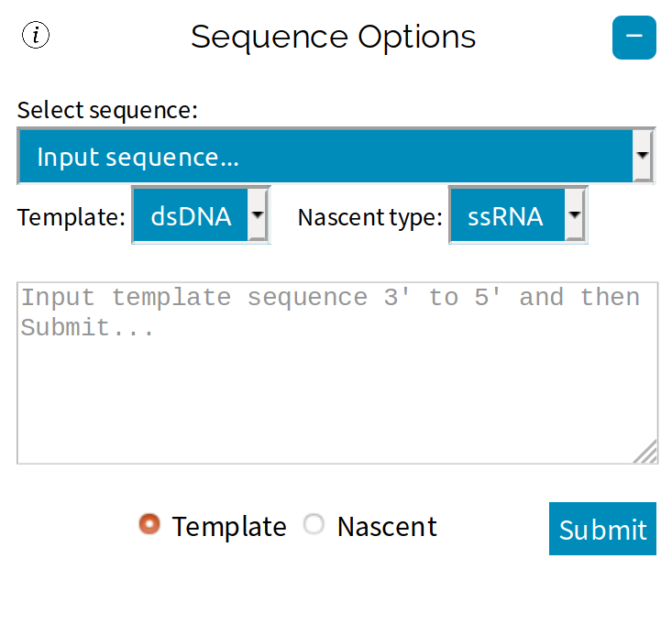Collapse the Sequence Options panel with minus button
Screen dimensions: 672x635
633,38
